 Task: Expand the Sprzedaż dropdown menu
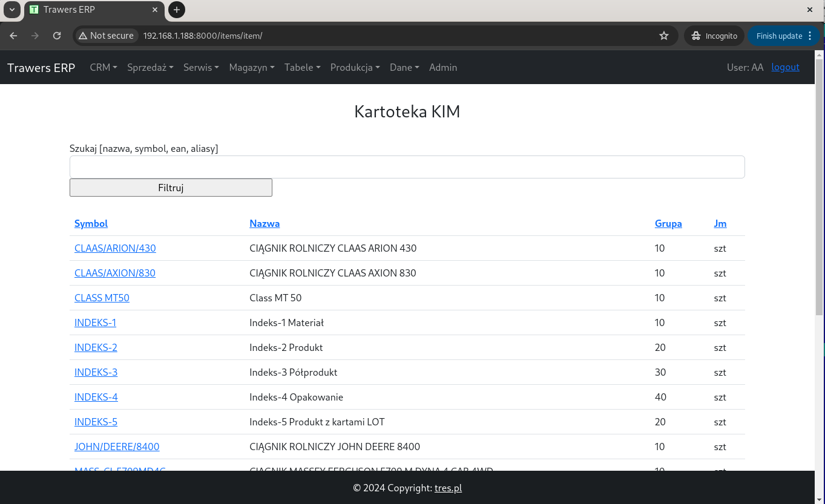[x=150, y=67]
